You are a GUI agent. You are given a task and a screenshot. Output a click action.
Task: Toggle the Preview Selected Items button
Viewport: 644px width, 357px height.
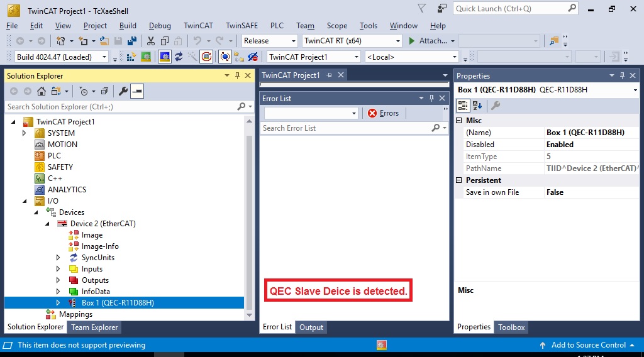tap(137, 91)
